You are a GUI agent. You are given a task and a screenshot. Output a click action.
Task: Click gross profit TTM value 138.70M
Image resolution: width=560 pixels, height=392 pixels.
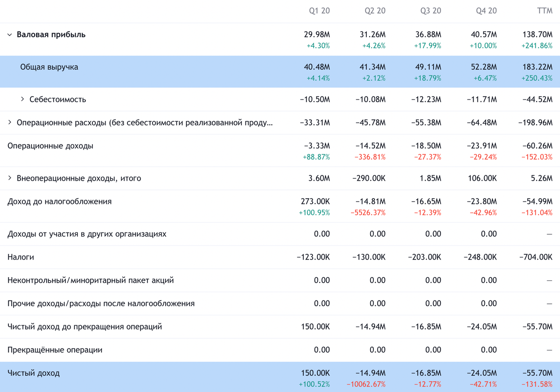pos(538,35)
